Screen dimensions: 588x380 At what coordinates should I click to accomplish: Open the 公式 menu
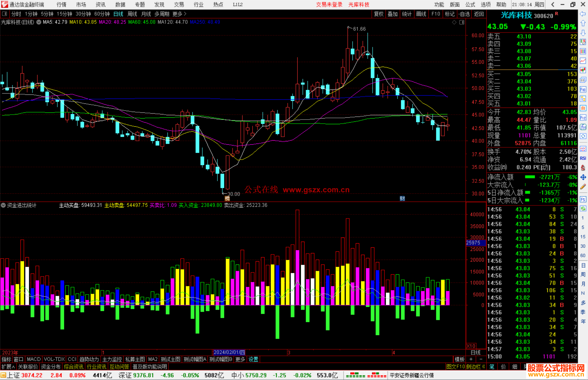[x=470, y=4]
